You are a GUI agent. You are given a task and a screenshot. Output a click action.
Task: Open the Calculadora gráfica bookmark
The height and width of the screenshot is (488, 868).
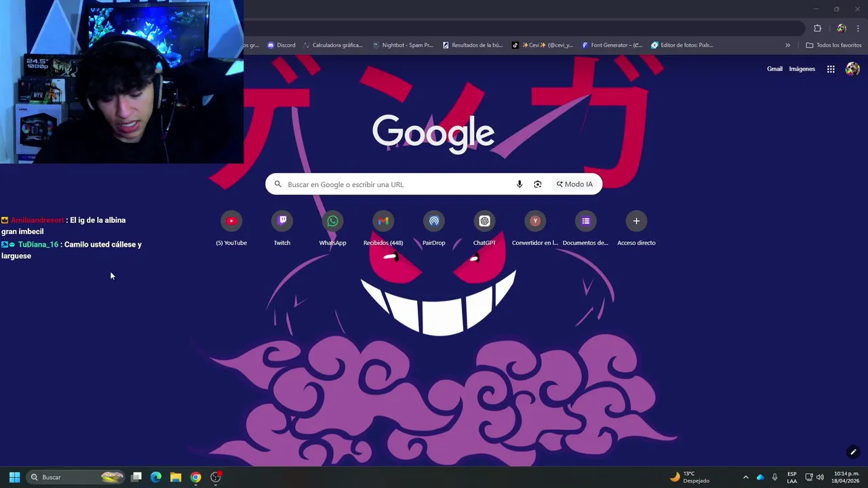pos(333,45)
